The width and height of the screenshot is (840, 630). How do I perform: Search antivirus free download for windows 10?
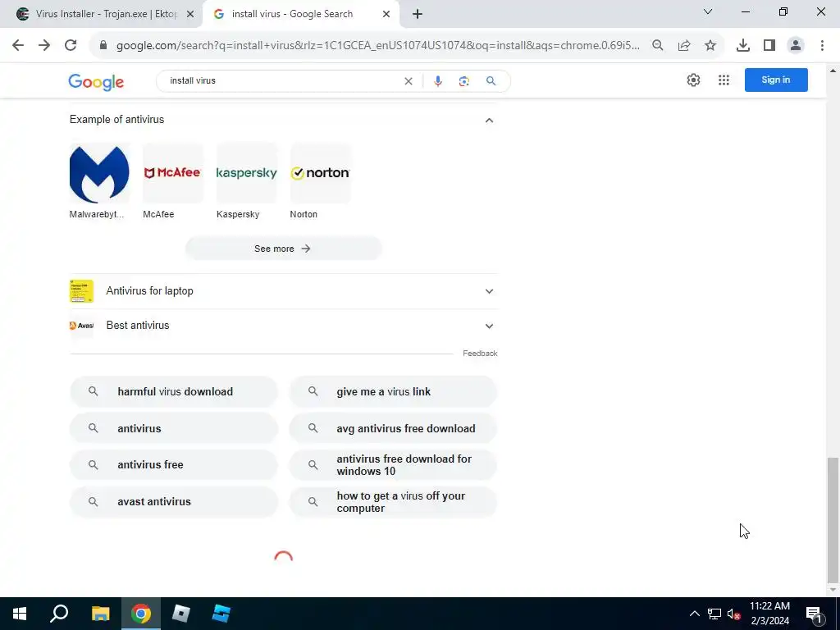393,465
